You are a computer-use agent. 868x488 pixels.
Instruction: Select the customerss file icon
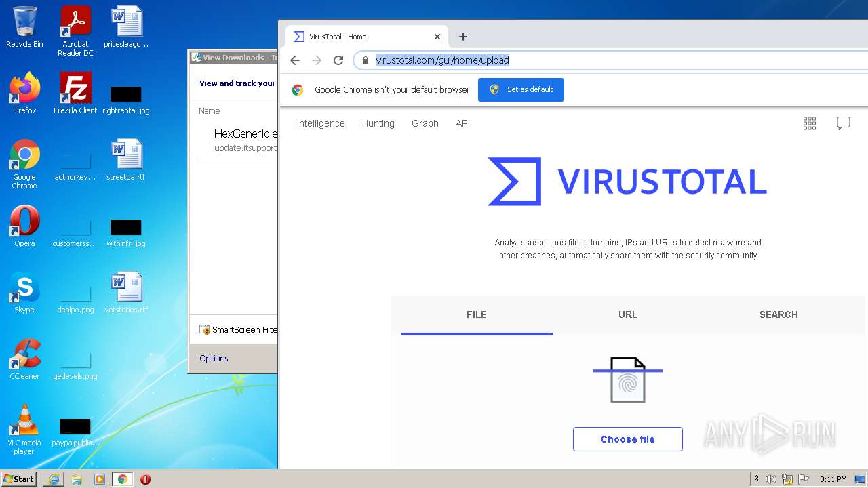point(75,232)
